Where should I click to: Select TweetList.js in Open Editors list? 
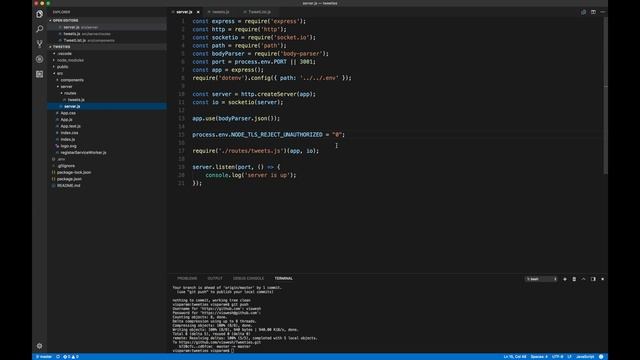pos(107,40)
